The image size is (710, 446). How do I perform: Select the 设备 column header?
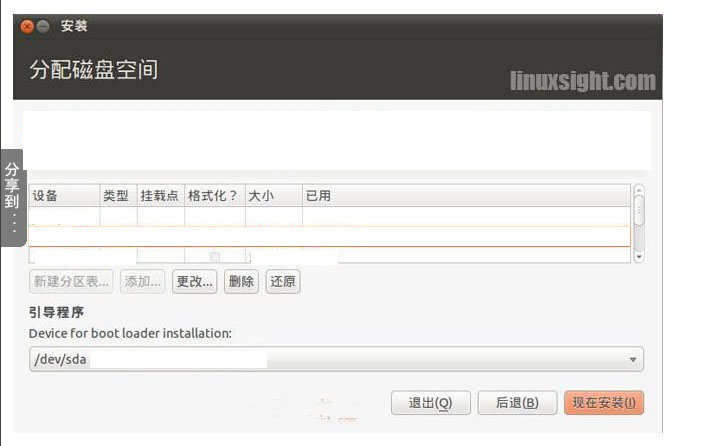click(64, 196)
